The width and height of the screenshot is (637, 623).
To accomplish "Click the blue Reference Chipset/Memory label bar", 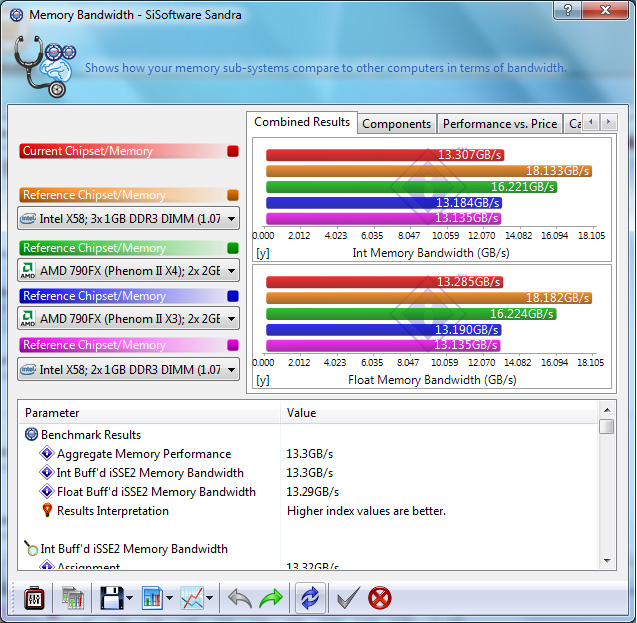I will tap(123, 296).
